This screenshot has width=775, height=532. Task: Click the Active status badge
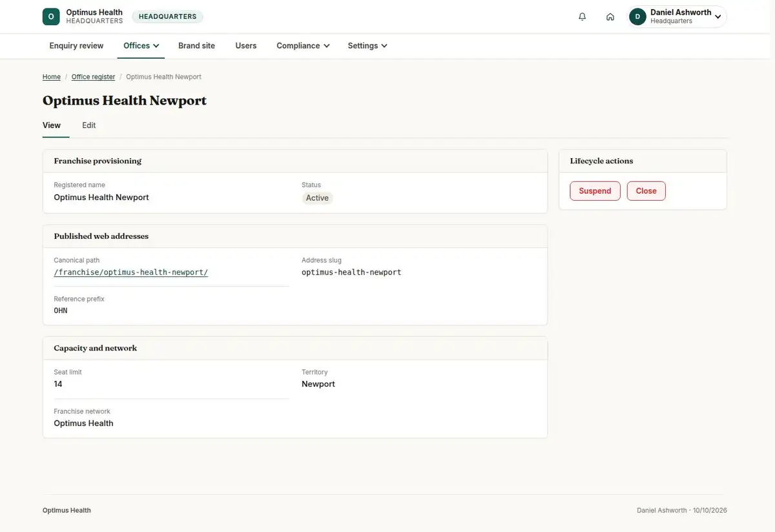tap(317, 198)
